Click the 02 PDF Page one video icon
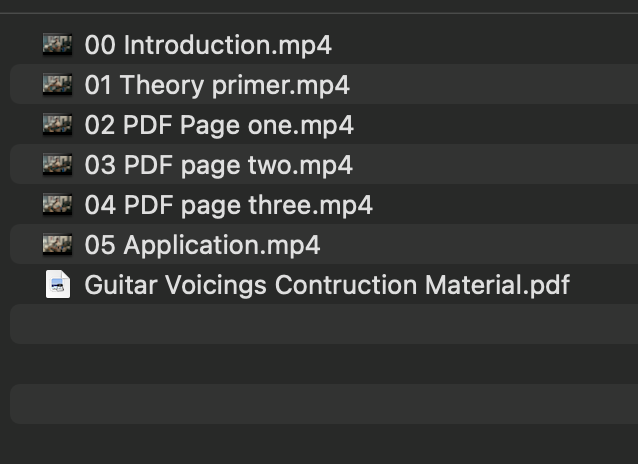 57,124
